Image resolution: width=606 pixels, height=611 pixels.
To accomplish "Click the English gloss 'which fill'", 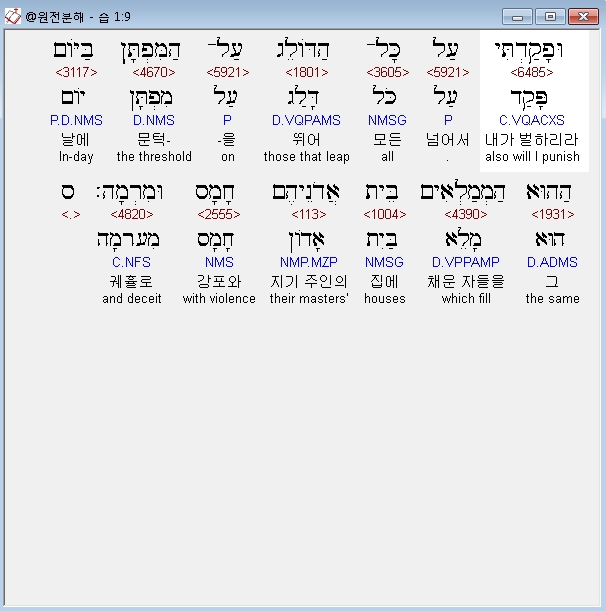I will (466, 298).
